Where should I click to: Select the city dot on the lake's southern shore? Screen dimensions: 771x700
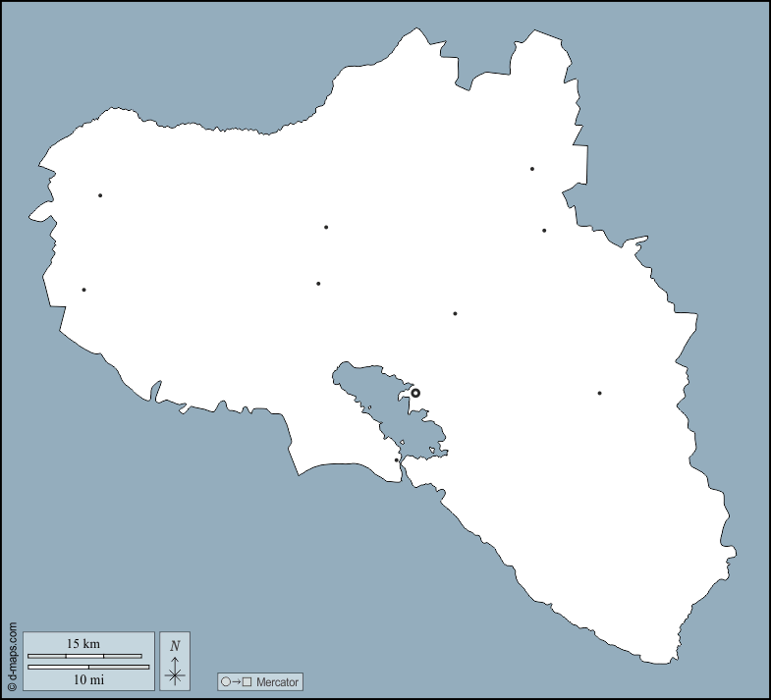tap(397, 459)
